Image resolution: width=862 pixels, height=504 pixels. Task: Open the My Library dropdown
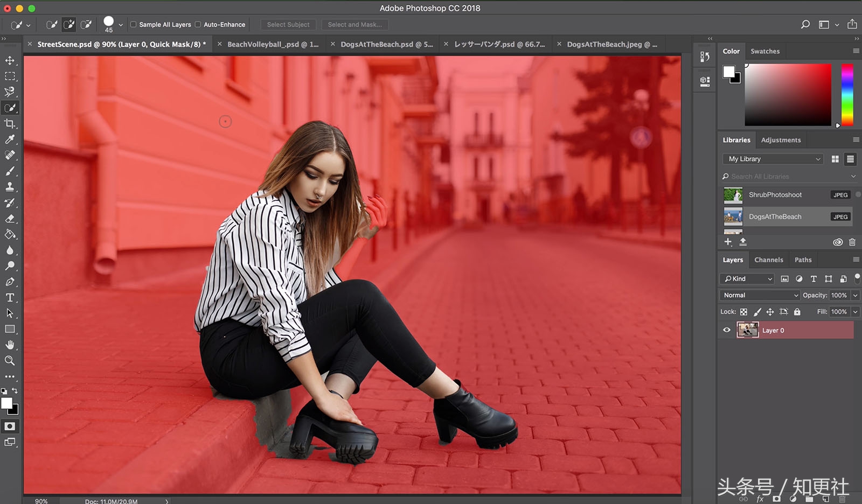[773, 159]
